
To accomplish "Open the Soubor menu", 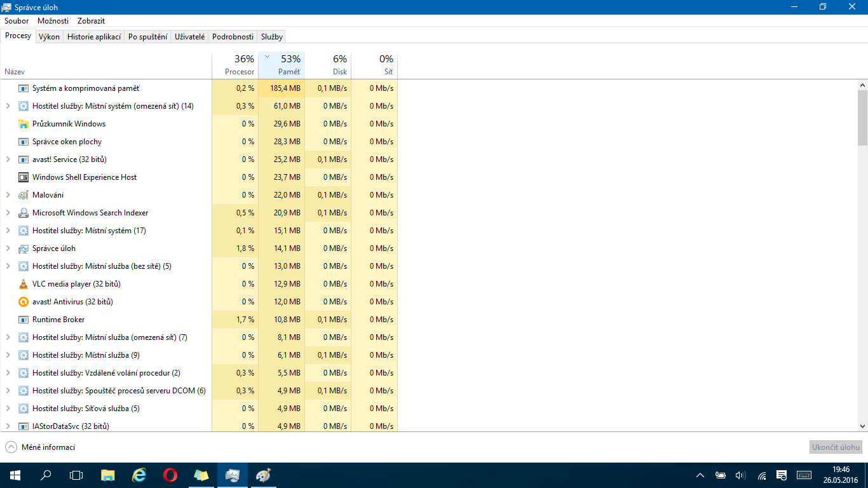I will point(17,21).
